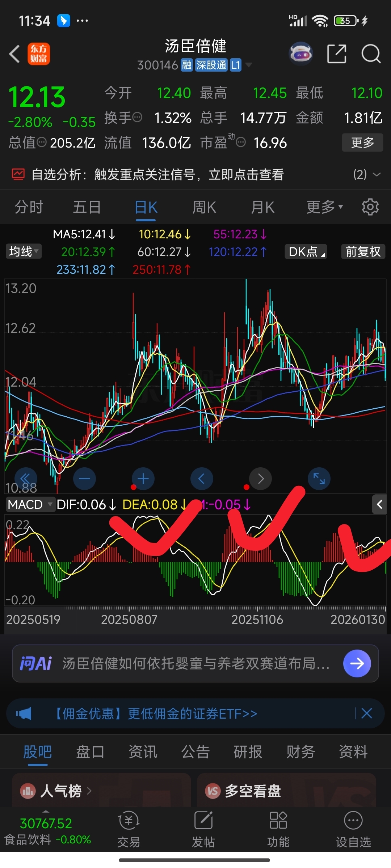This screenshot has height=868, width=391.
Task: Toggle 前复权 price adjustment
Action: tap(363, 251)
